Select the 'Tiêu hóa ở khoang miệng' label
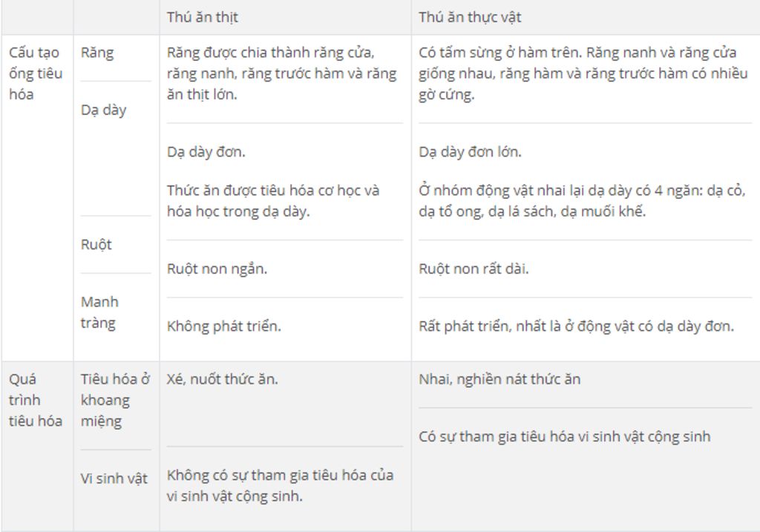Screen dimensions: 760x532 coord(115,400)
